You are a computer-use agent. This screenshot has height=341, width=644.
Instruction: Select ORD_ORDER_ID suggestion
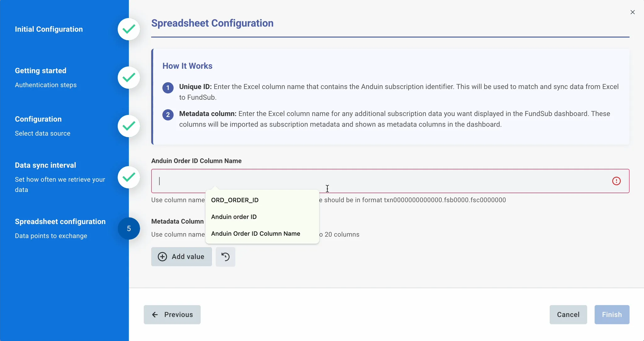[x=235, y=200]
